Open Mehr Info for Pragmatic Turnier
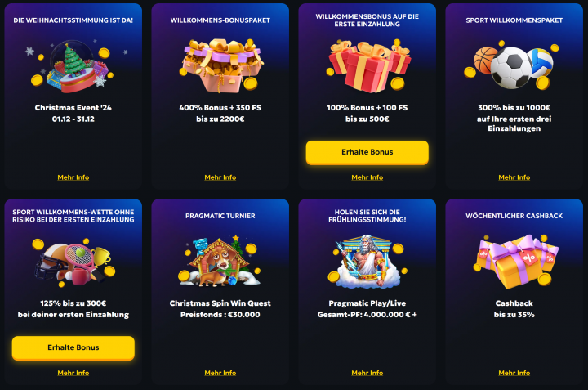 [x=220, y=373]
